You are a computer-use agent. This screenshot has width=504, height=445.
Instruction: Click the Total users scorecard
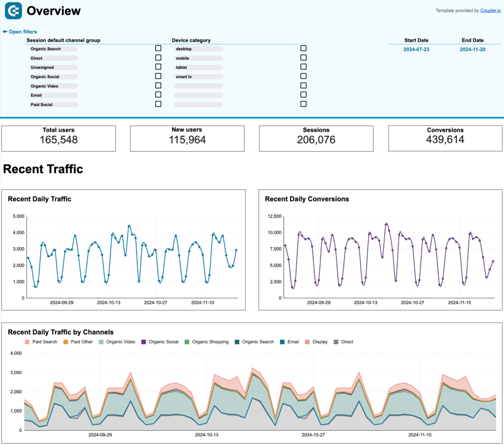pos(59,138)
